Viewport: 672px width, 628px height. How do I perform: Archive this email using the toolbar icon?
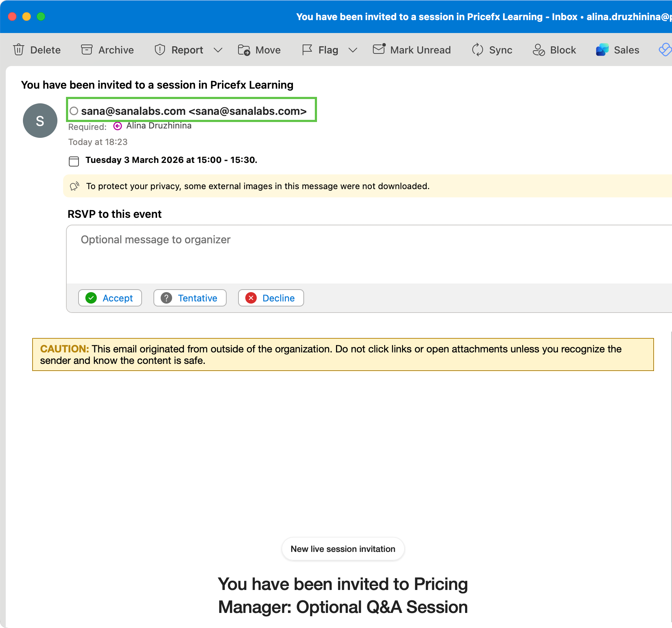[x=87, y=50]
